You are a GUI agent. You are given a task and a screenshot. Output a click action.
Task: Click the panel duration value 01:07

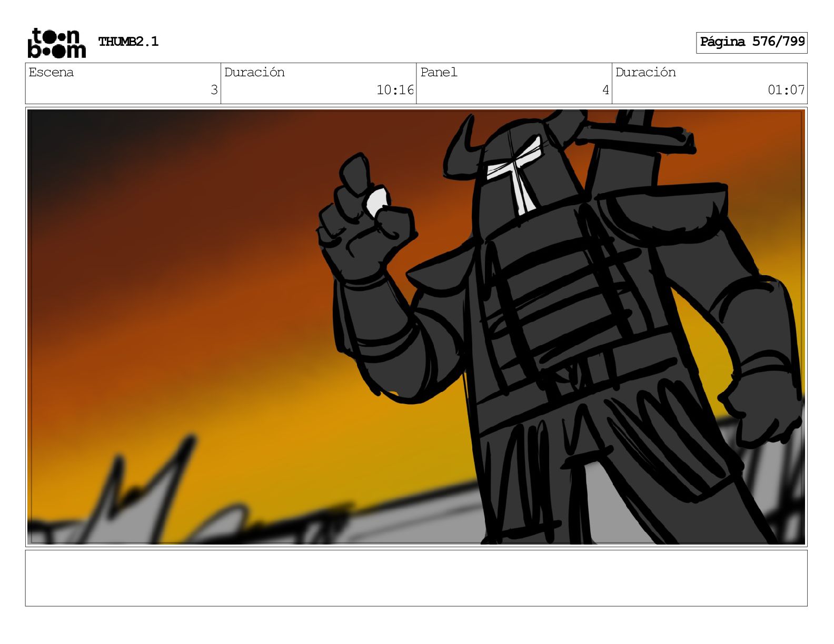point(786,90)
